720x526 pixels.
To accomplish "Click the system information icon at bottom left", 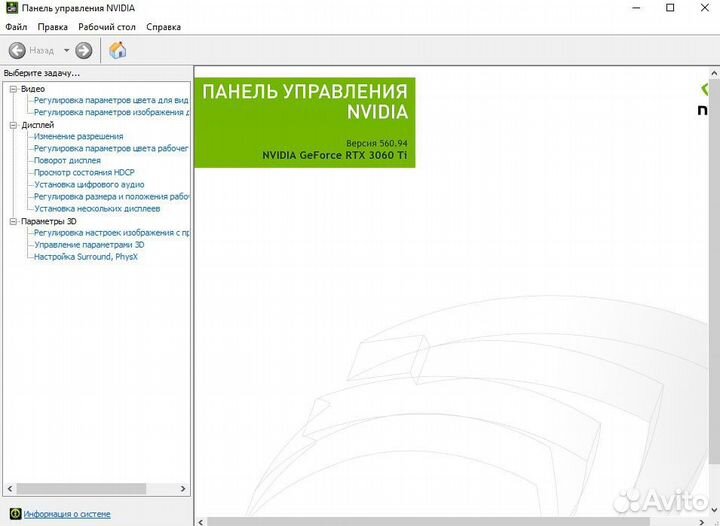I will click(x=12, y=514).
